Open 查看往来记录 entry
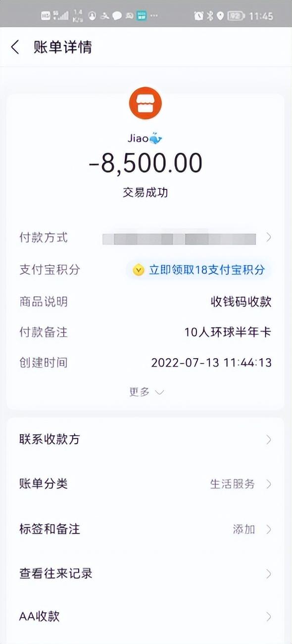This screenshot has height=644, width=292. tap(146, 574)
